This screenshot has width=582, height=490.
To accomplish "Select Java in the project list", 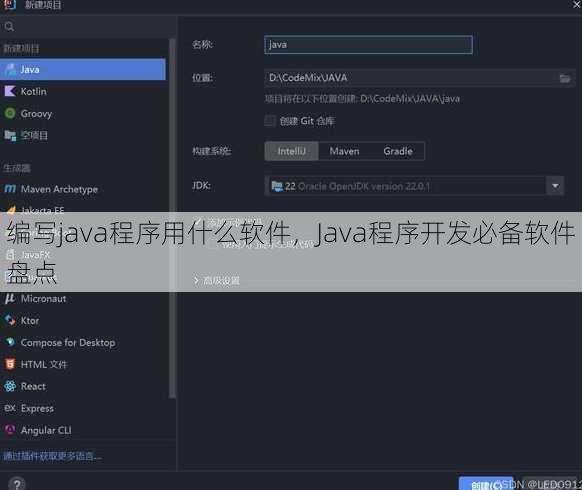I will pyautogui.click(x=83, y=69).
